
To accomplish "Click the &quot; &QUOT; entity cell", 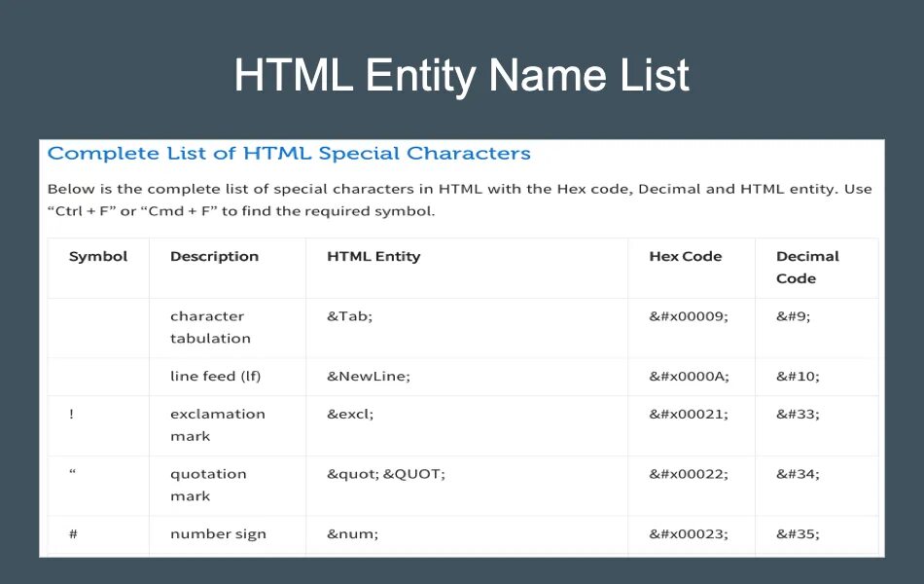I will [385, 475].
